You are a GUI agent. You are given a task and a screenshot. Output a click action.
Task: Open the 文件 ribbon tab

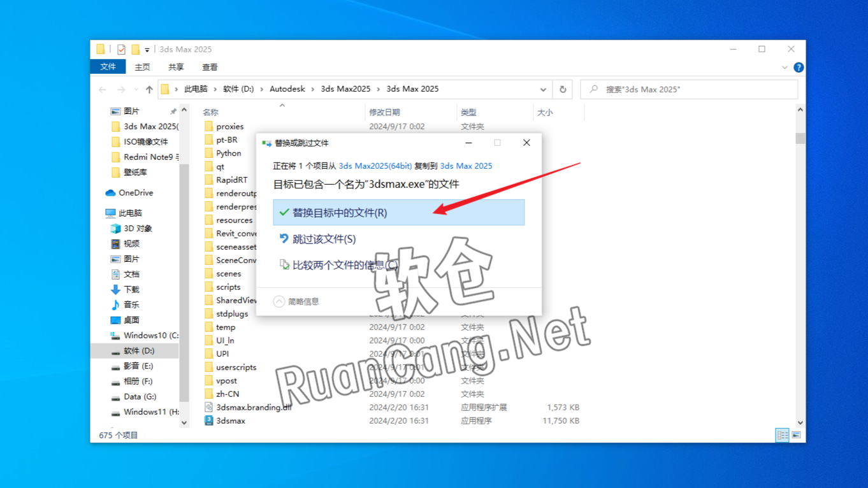coord(108,67)
